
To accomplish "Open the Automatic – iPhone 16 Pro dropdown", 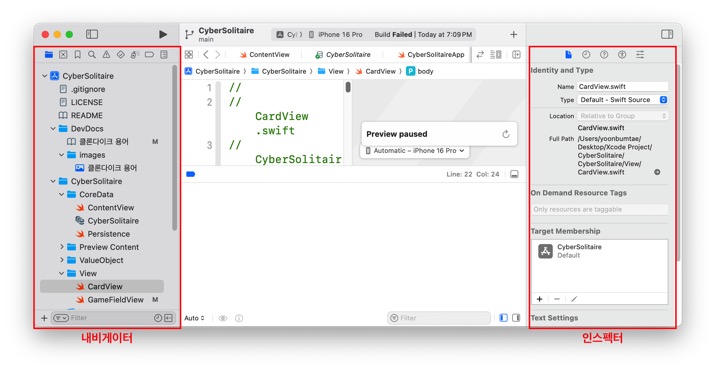I will pos(415,150).
